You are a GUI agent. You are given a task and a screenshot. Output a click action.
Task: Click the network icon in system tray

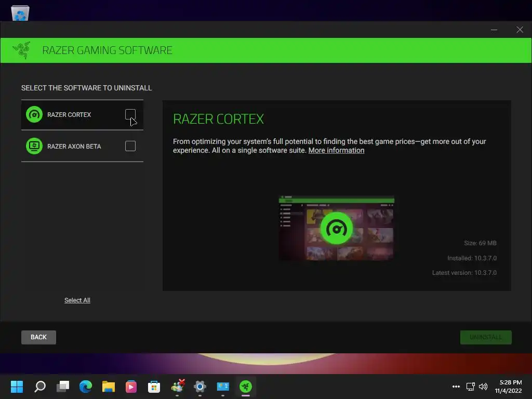[470, 387]
